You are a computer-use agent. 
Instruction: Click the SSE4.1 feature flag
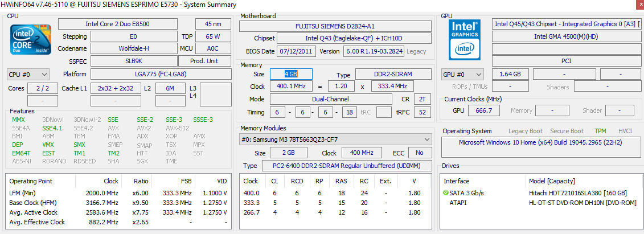[52, 128]
